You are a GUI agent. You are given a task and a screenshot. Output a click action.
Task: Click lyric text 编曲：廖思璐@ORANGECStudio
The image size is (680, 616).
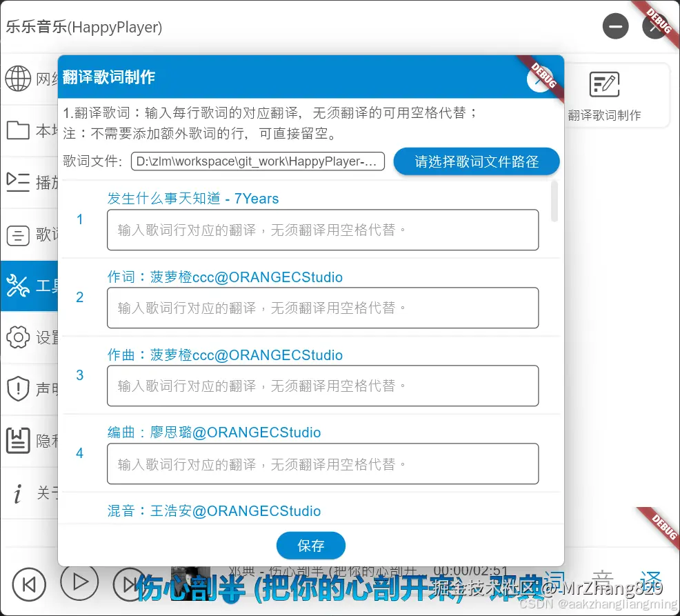pos(214,433)
